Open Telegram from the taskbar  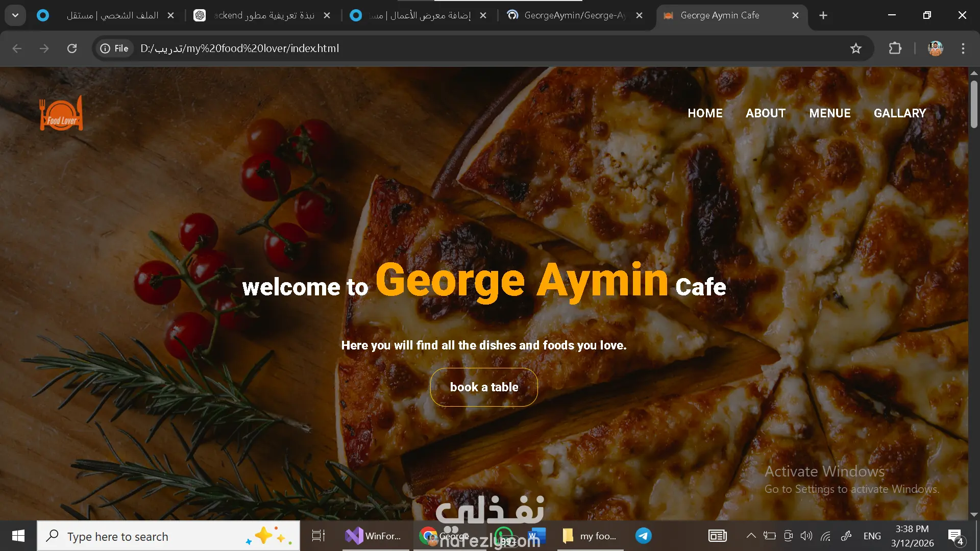[x=643, y=536]
